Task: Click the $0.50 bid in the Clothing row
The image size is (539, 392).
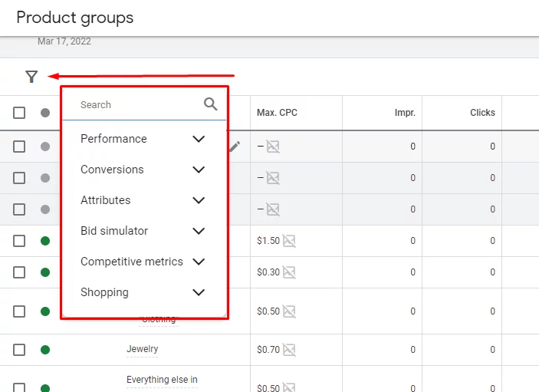Action: [268, 311]
